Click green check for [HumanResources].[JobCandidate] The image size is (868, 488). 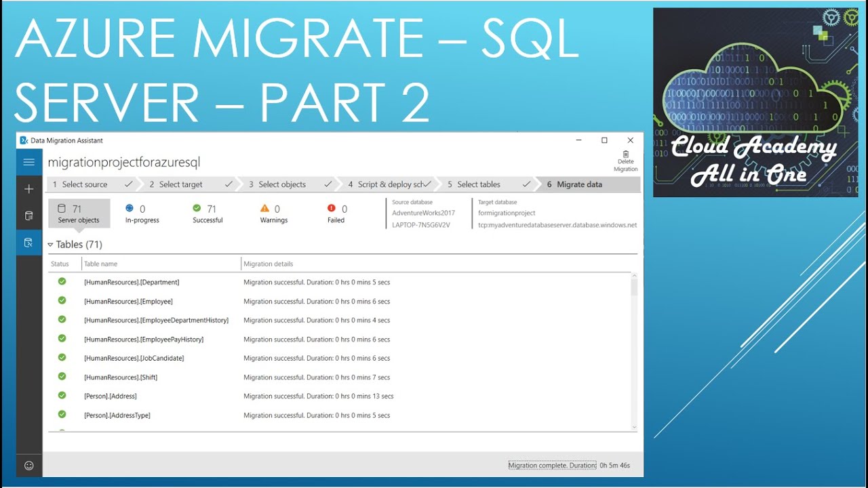62,357
